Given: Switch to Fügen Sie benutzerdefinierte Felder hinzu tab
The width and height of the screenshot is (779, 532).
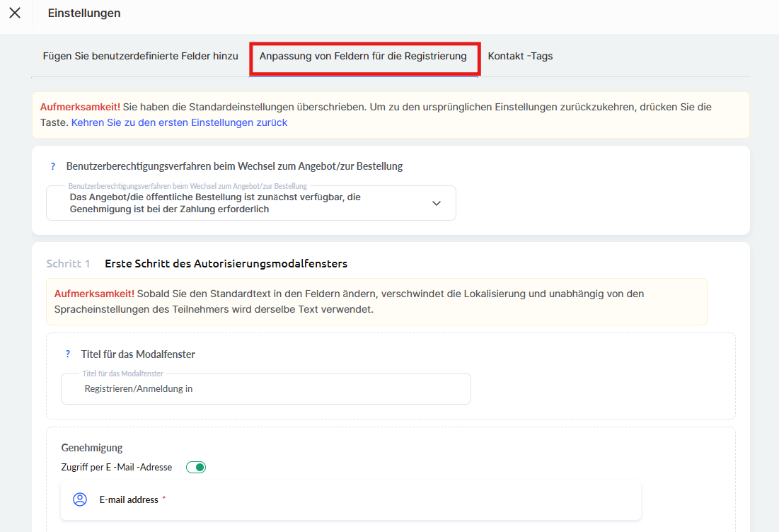Looking at the screenshot, I should [x=140, y=56].
